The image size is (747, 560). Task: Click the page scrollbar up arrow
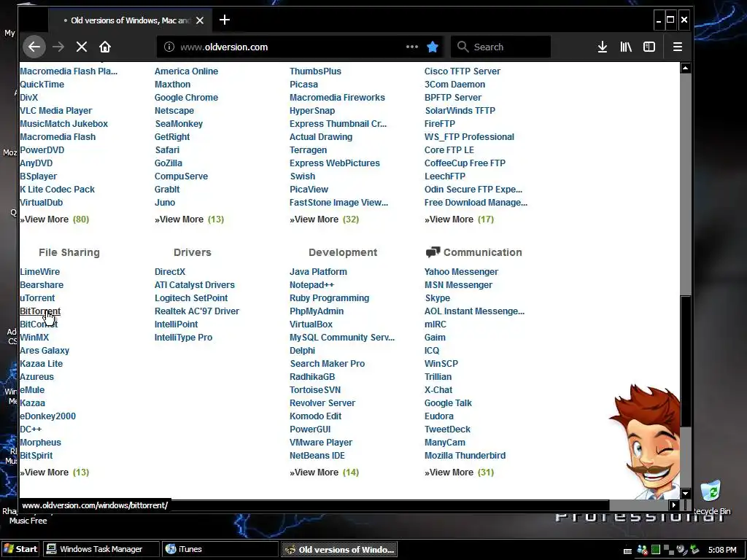(x=685, y=68)
